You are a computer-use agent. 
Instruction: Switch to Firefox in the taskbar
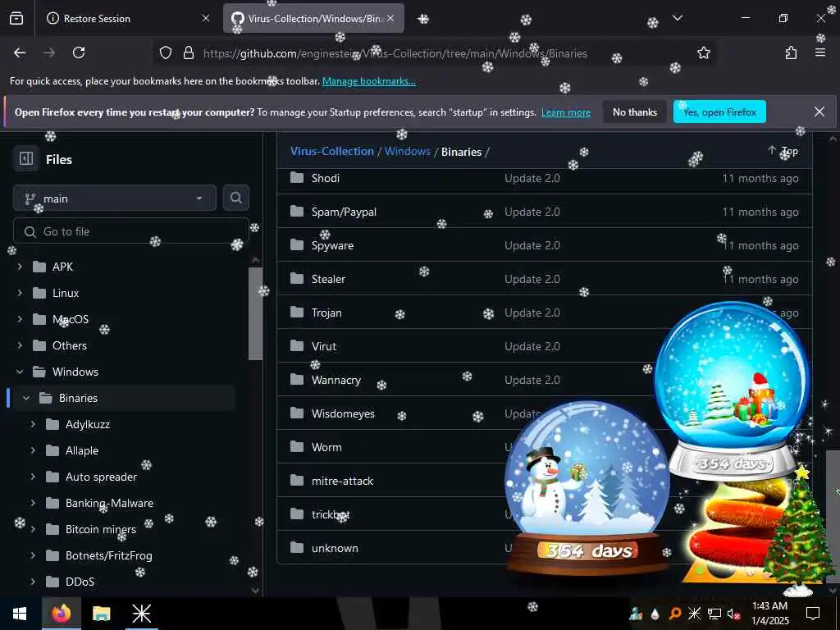(x=62, y=614)
